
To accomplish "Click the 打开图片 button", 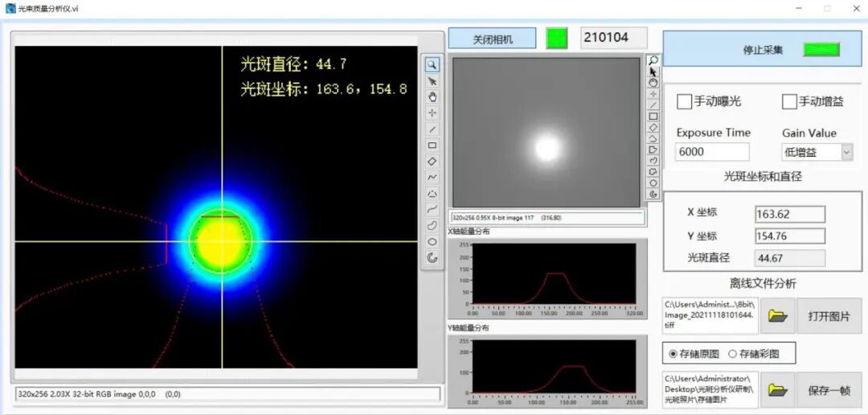I will pos(829,316).
